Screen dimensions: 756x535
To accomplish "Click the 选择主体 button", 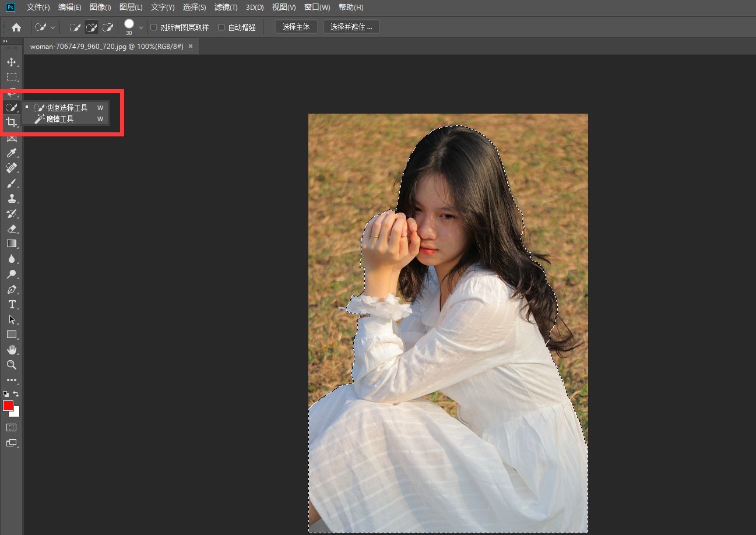I will pyautogui.click(x=296, y=27).
